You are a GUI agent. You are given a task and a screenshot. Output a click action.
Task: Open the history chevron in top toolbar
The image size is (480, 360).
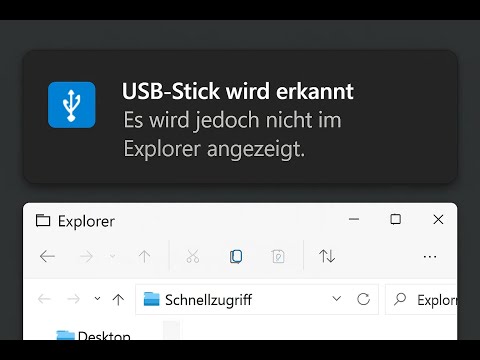(x=113, y=256)
